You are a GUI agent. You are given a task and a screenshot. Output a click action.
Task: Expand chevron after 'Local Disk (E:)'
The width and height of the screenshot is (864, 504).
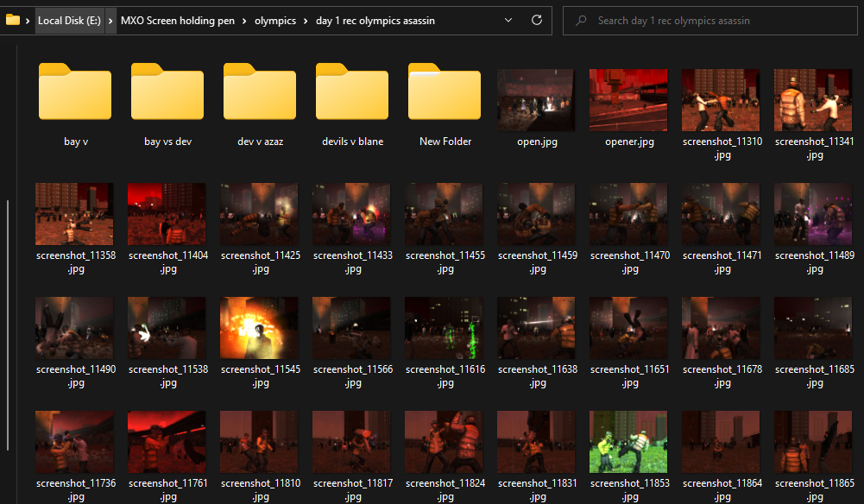click(110, 20)
